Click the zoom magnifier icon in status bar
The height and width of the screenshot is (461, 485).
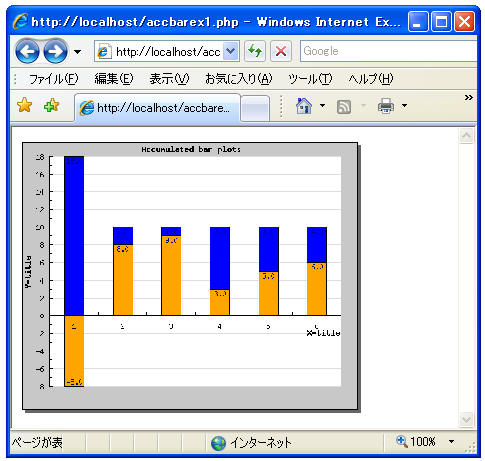pos(402,442)
